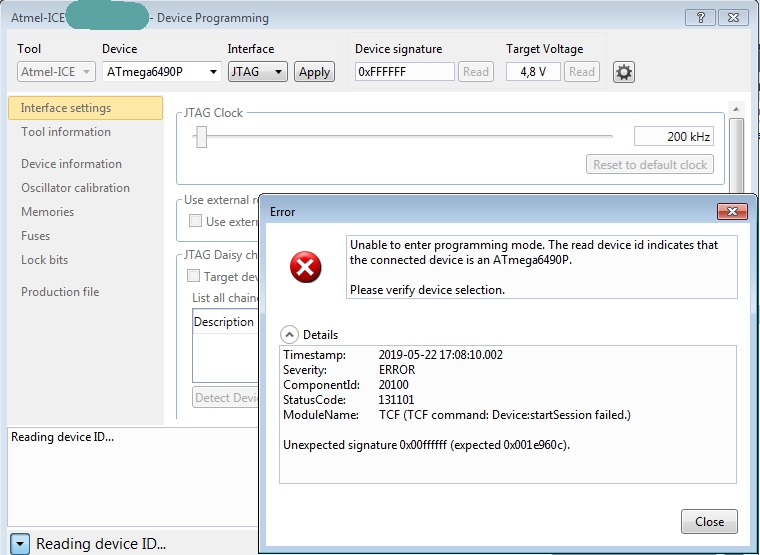Collapse the Details section in Error dialog
Screen dimensions: 760x555
click(x=289, y=334)
